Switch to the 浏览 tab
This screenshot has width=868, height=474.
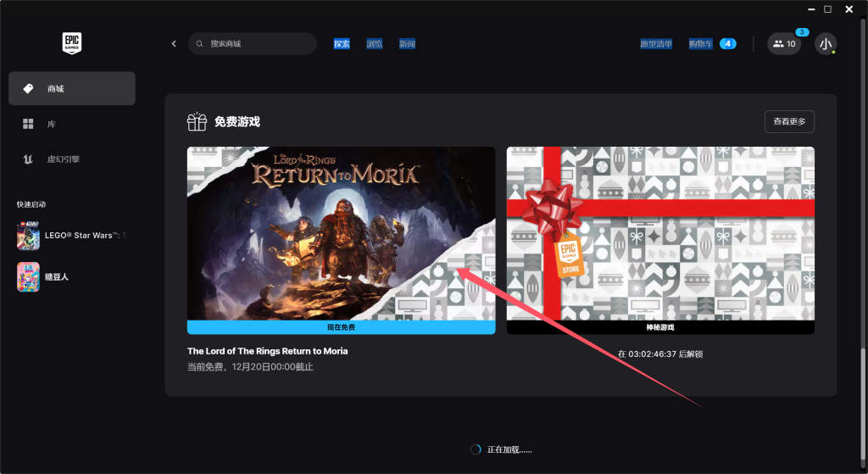click(374, 44)
